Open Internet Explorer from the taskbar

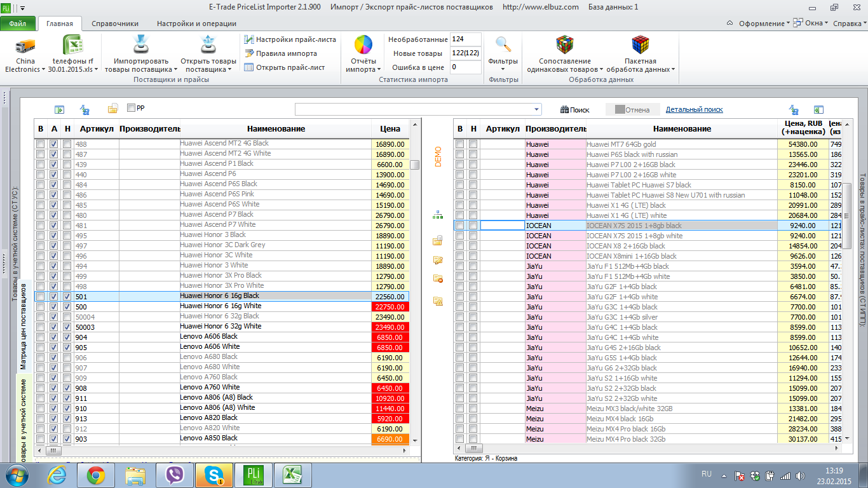pyautogui.click(x=57, y=475)
